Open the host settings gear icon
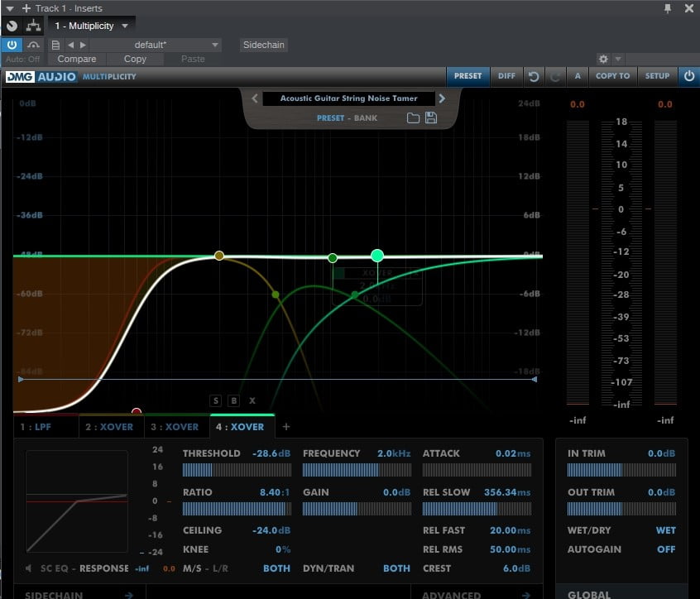The width and height of the screenshot is (700, 599). coord(603,59)
